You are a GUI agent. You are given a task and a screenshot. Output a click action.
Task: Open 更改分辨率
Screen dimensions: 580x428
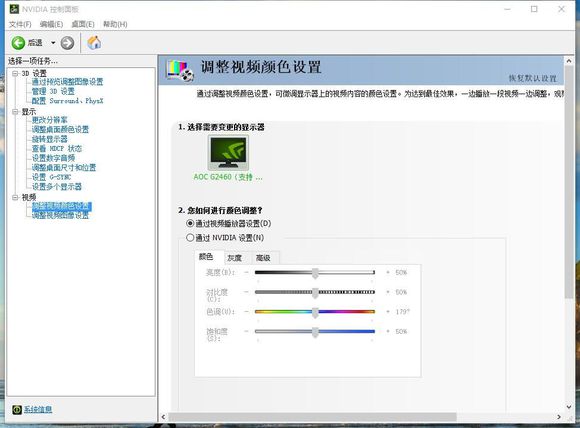50,120
